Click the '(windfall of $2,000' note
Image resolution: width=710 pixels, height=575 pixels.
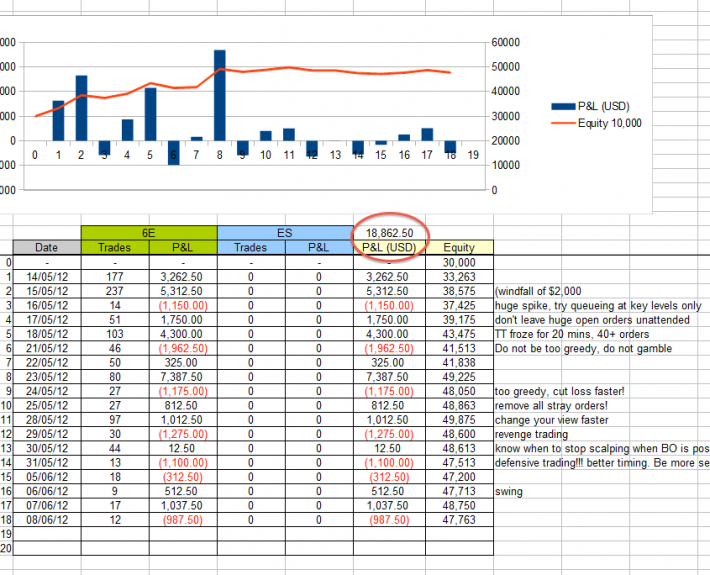(x=548, y=291)
